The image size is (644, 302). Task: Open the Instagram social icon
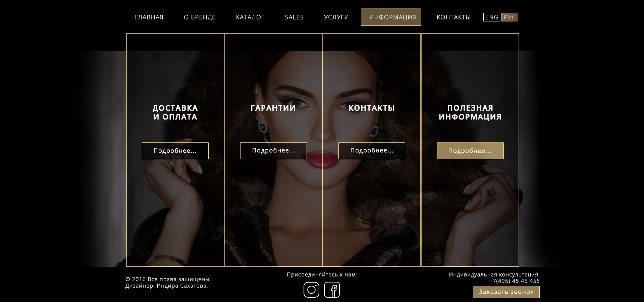(311, 290)
